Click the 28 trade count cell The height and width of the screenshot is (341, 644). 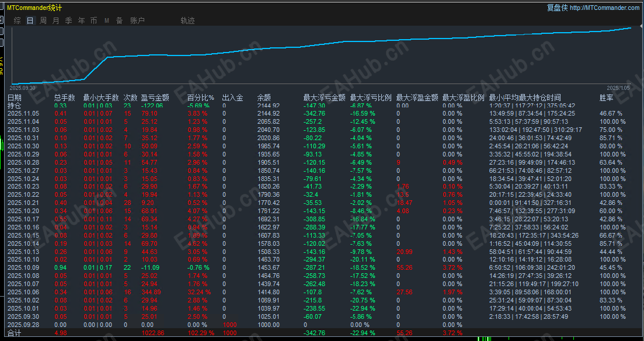127,203
